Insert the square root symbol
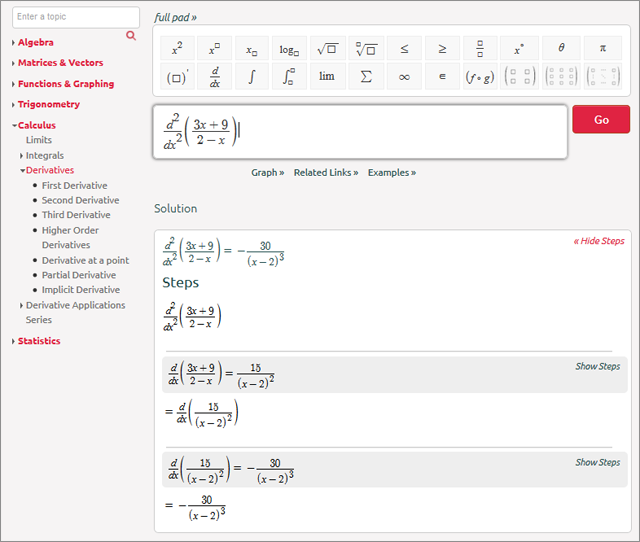Viewport: 640px width, 542px height. [x=328, y=49]
